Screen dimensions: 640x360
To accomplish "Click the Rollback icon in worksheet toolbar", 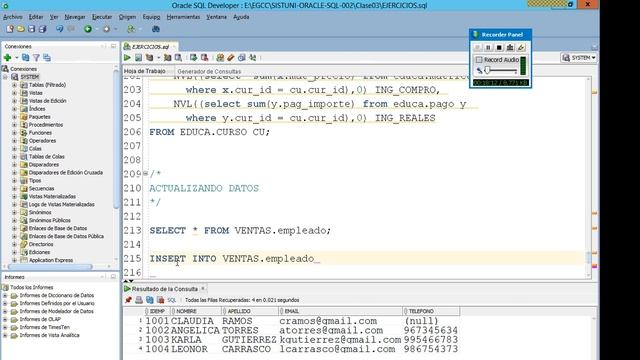I will 204,58.
